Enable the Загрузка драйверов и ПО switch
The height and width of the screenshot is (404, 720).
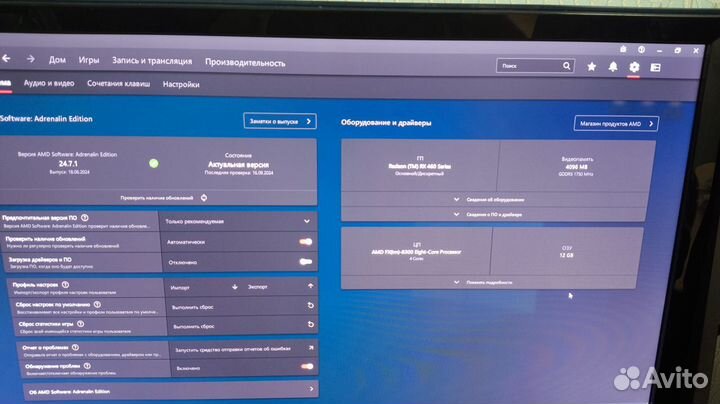pyautogui.click(x=305, y=261)
